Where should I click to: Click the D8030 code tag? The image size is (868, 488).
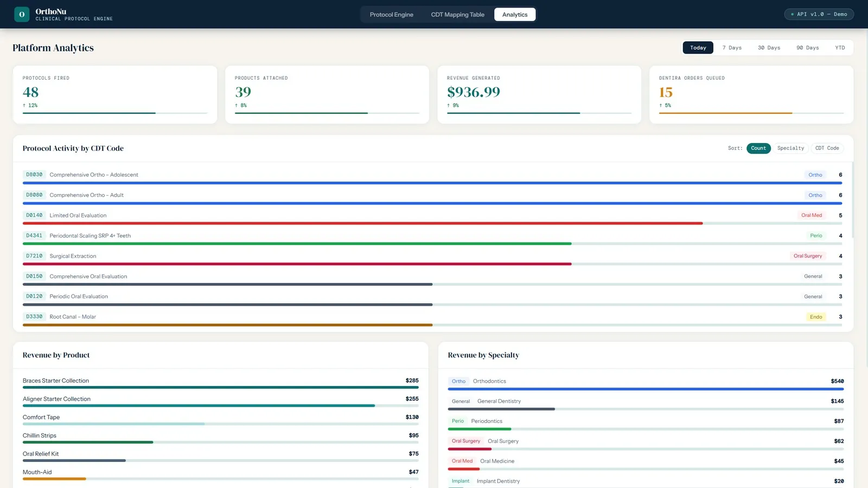click(x=34, y=175)
